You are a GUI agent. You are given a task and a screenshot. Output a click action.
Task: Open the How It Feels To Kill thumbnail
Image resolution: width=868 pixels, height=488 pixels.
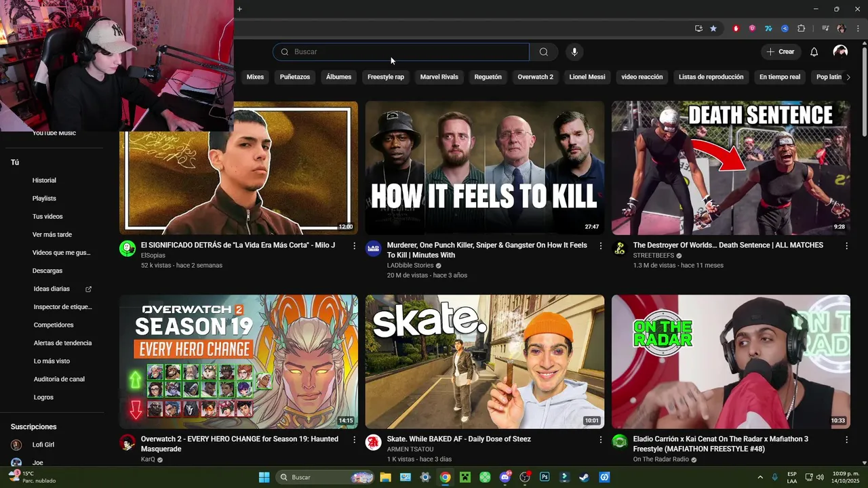pos(485,168)
